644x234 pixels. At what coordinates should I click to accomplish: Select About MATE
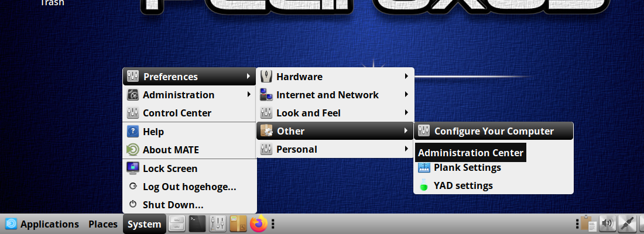(x=189, y=150)
